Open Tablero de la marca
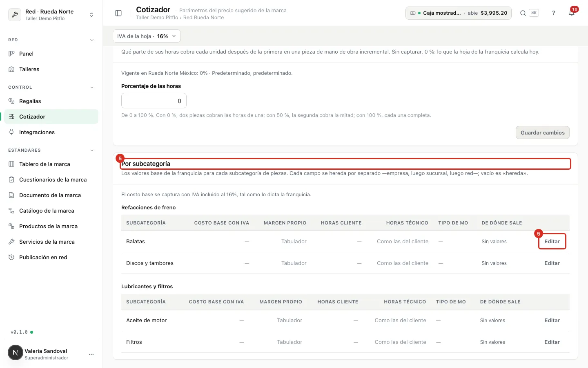The height and width of the screenshot is (368, 588). (51, 164)
